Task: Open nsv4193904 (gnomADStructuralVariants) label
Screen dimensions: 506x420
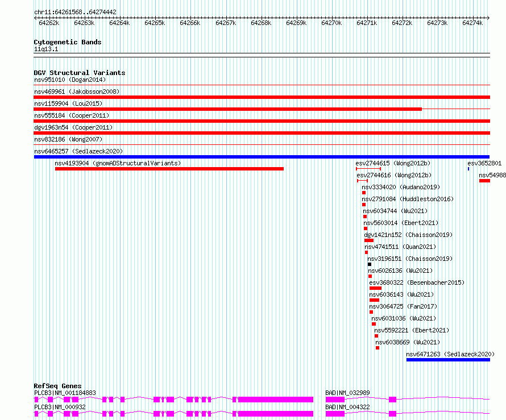Action: tap(118, 163)
